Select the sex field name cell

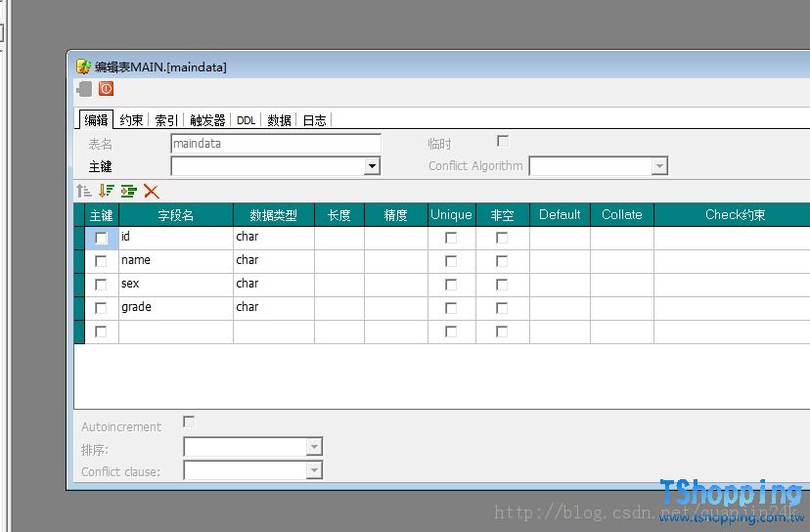[x=176, y=285]
